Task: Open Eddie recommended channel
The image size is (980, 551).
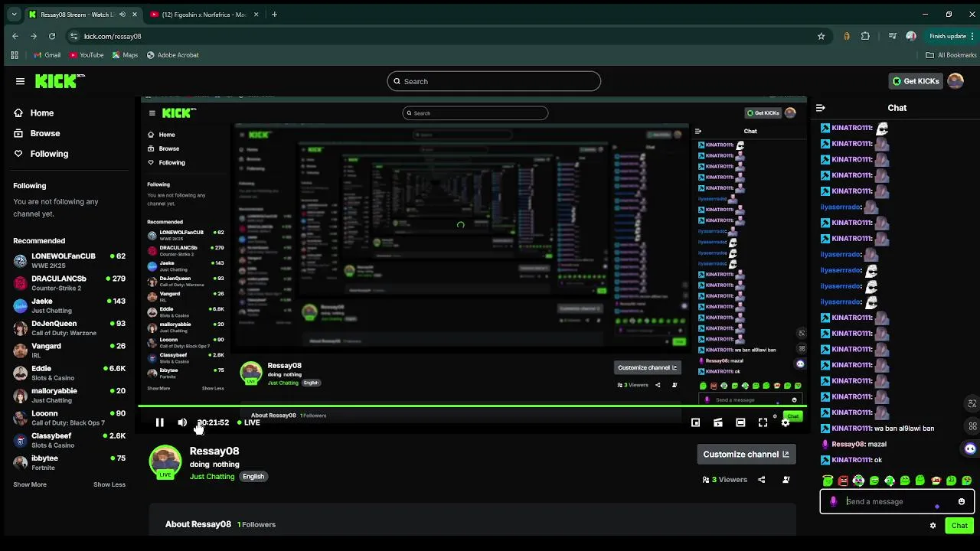Action: click(x=69, y=373)
